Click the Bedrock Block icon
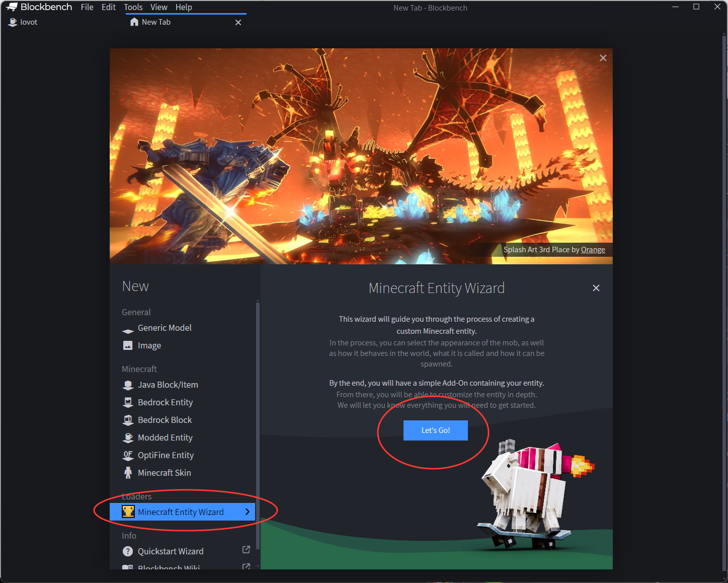 tap(128, 420)
